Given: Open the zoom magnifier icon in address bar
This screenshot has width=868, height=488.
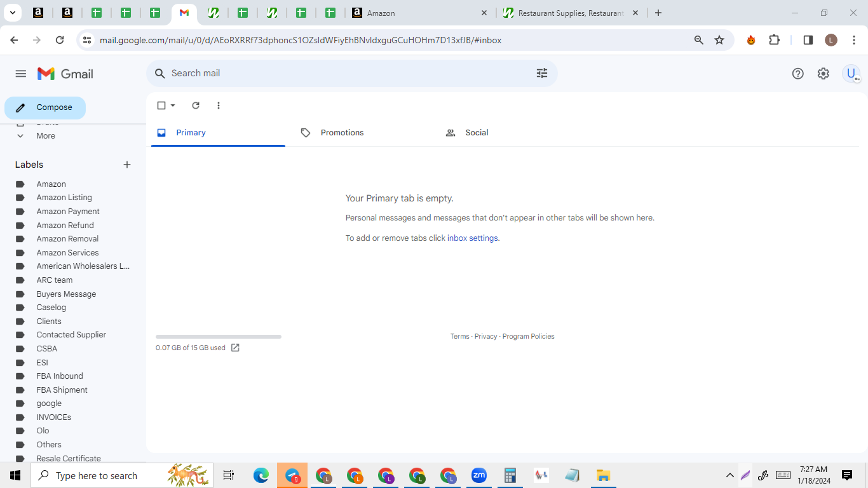Looking at the screenshot, I should click(x=699, y=40).
